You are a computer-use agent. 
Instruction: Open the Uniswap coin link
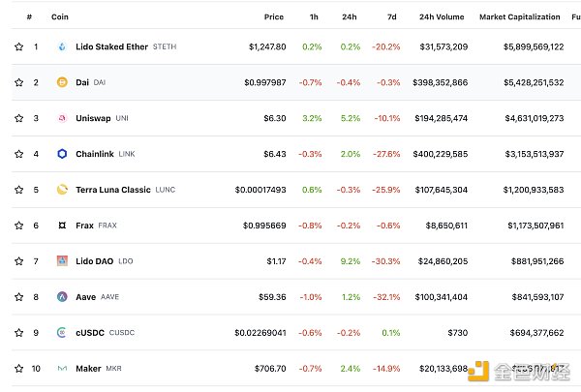(93, 118)
